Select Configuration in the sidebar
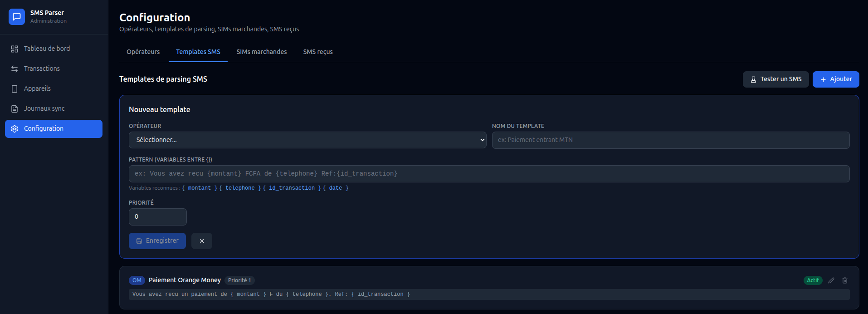This screenshot has height=314, width=868. 54,129
